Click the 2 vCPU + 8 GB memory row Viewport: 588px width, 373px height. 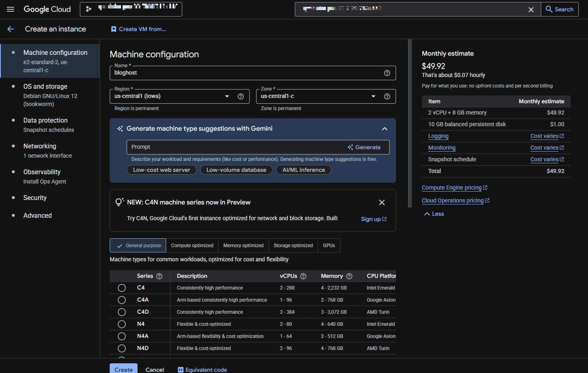coord(496,113)
